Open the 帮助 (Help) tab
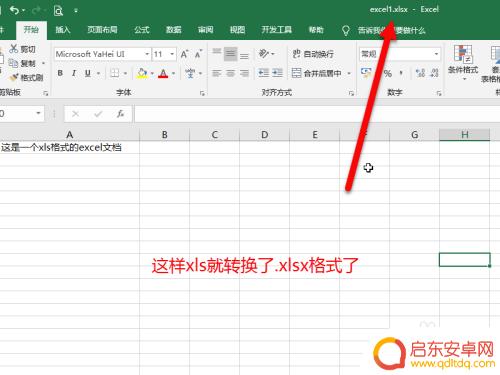 [x=316, y=30]
